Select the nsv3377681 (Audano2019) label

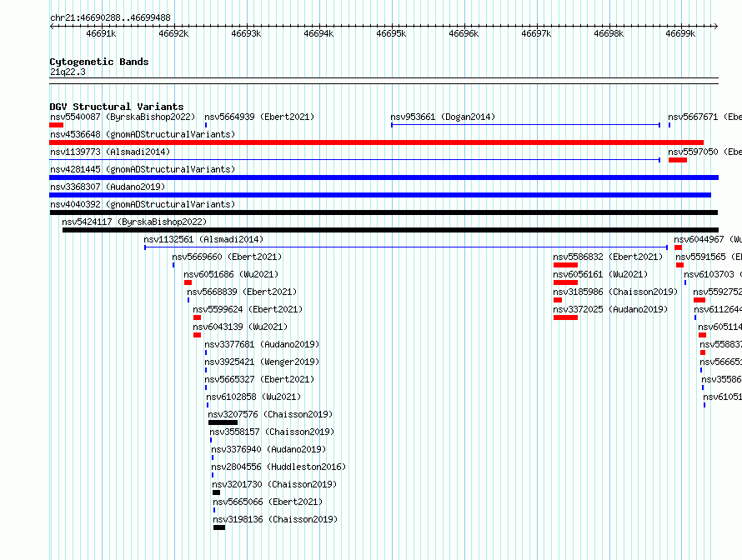(x=262, y=344)
